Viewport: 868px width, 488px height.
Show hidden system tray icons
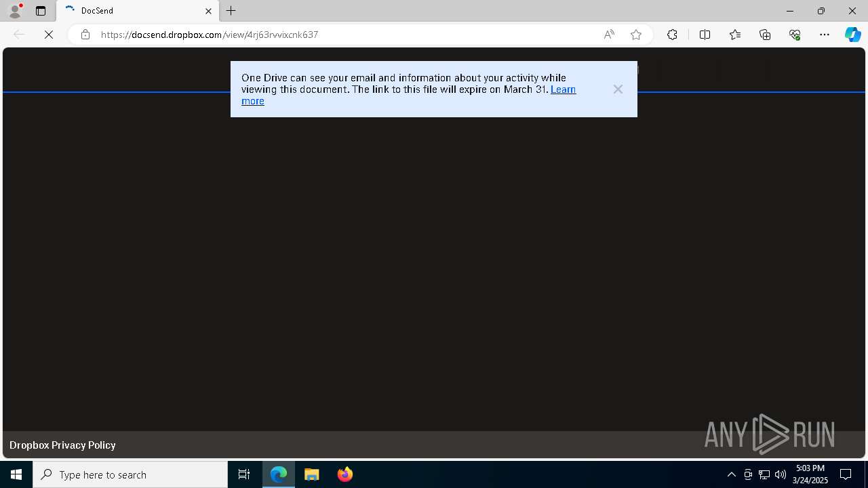[x=731, y=474]
